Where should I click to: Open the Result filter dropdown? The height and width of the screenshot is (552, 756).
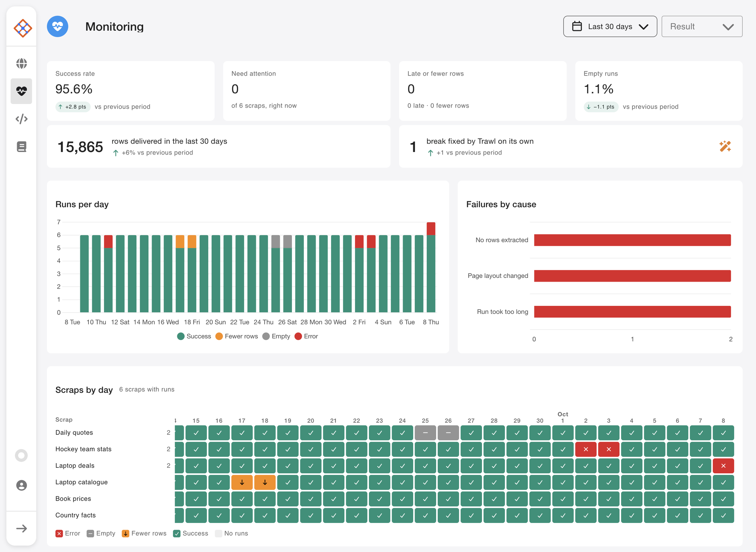pyautogui.click(x=702, y=26)
